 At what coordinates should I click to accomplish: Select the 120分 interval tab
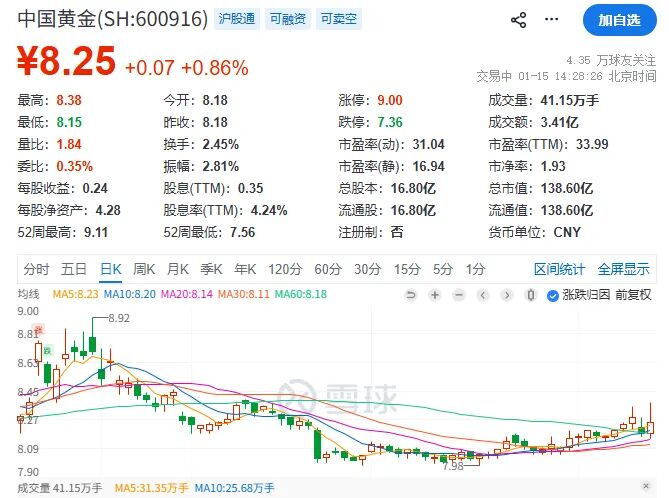point(285,269)
